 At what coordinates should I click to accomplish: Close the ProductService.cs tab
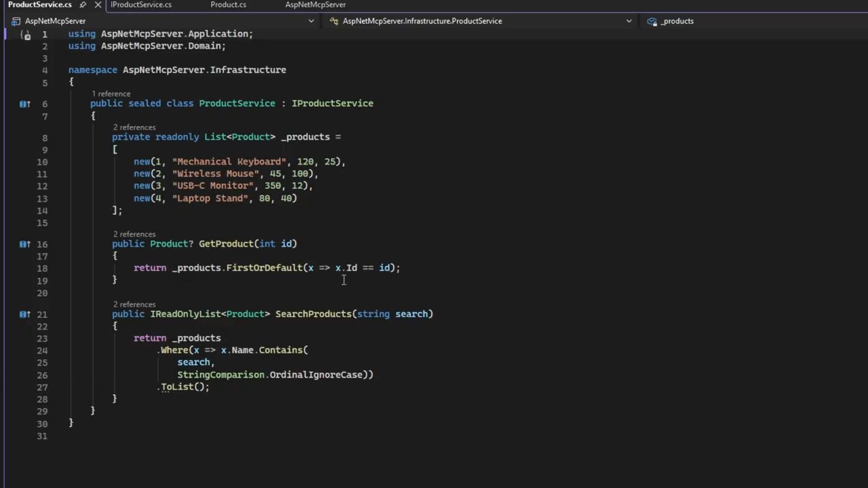coord(98,5)
